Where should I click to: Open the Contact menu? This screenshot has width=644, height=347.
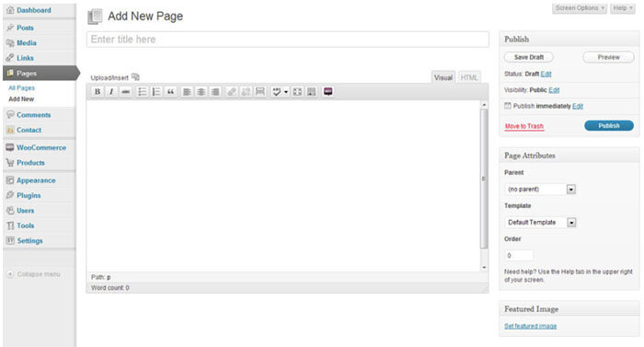[29, 130]
